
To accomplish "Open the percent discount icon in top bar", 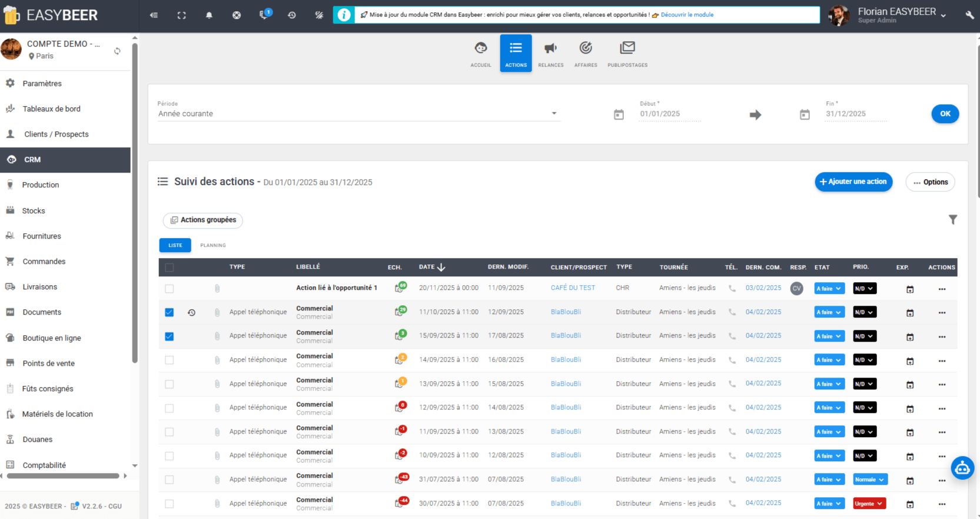I will (x=319, y=15).
